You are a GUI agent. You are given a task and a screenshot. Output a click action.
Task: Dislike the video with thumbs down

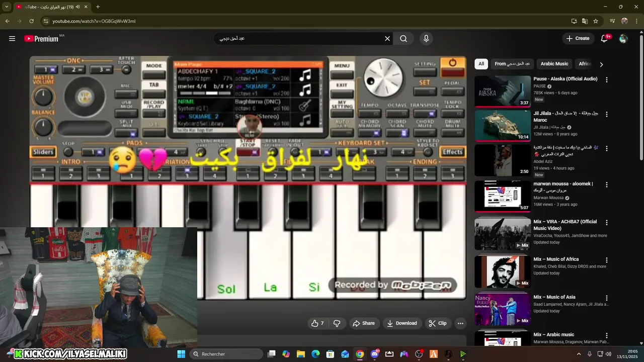337,323
